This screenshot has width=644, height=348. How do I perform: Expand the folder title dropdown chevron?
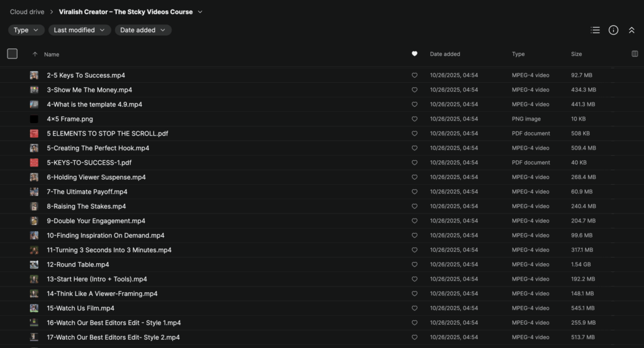pyautogui.click(x=200, y=12)
